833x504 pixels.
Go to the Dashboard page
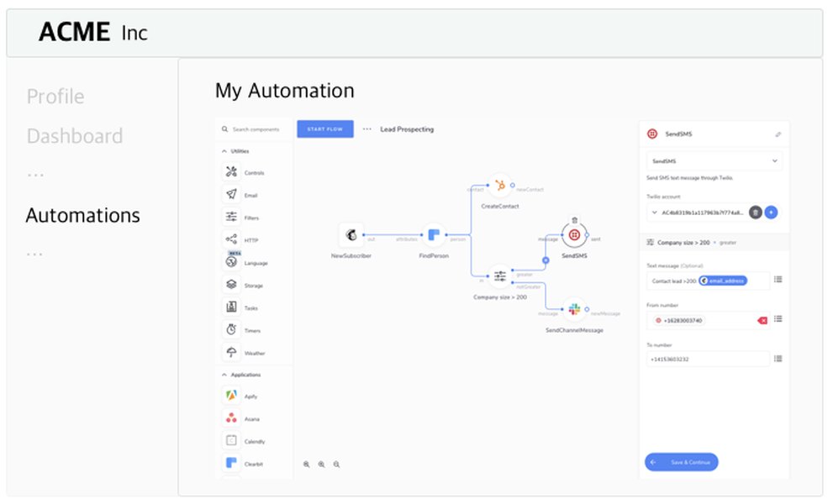pos(75,135)
